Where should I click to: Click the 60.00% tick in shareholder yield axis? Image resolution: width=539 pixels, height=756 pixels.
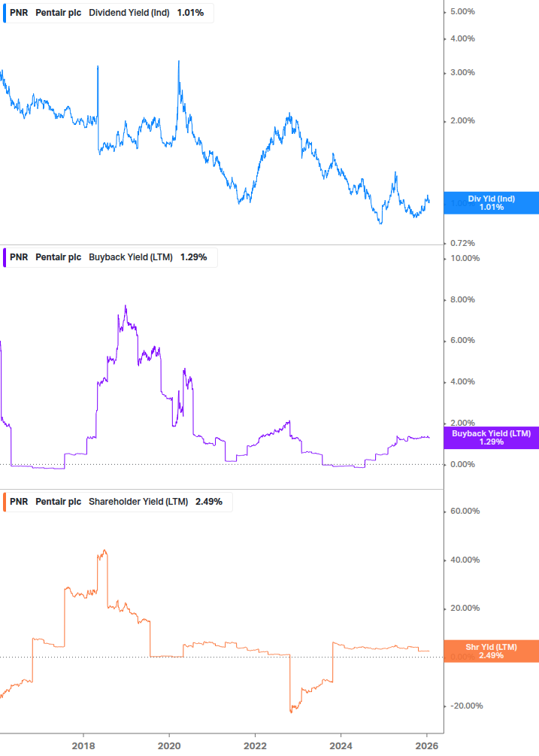tap(465, 511)
